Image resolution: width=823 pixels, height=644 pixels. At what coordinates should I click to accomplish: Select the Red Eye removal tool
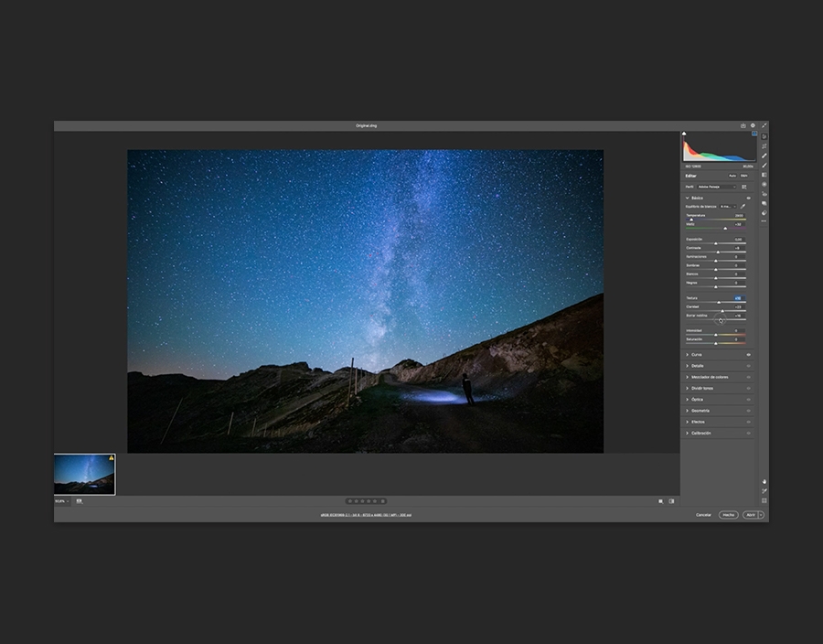(x=764, y=194)
